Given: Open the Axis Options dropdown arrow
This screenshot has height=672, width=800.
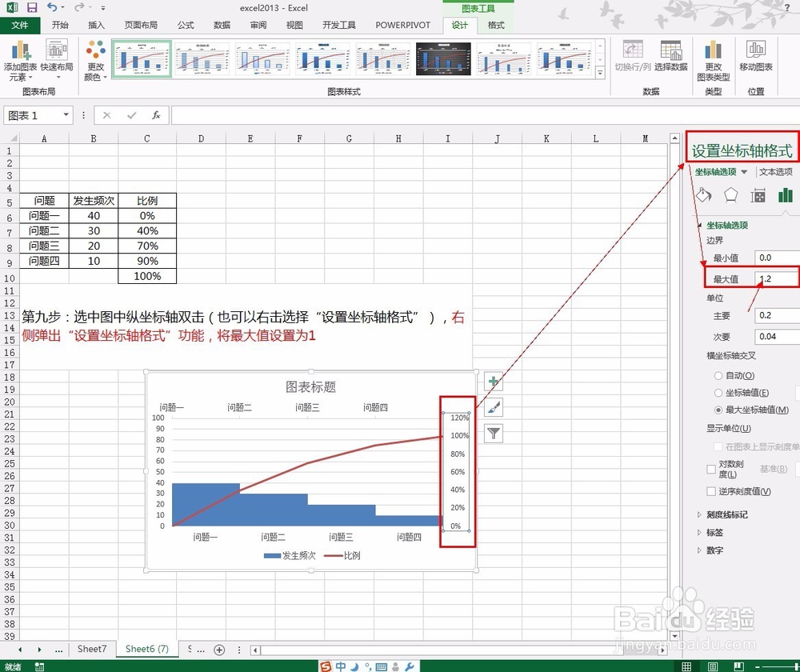Looking at the screenshot, I should tap(744, 172).
